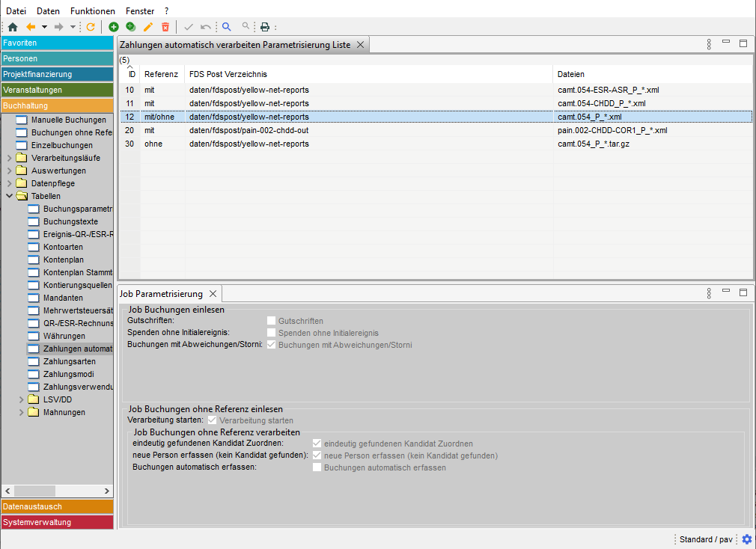Click the orange pencil edit icon
756x549 pixels.
click(x=148, y=27)
